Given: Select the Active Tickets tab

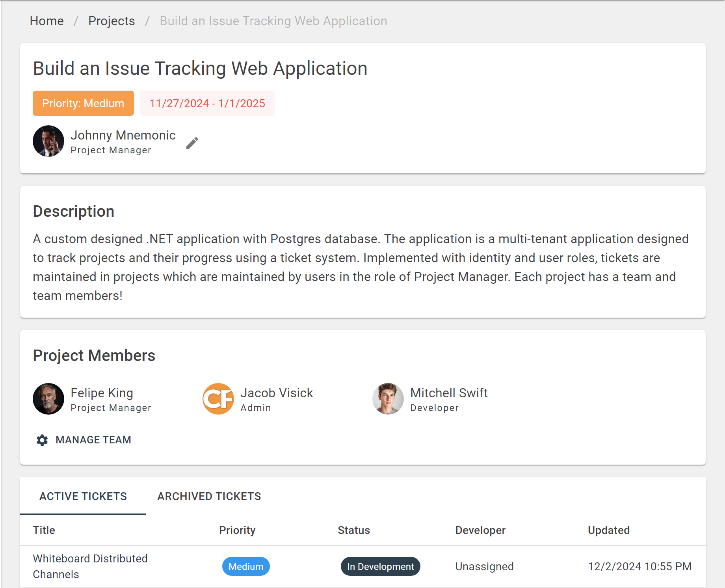Looking at the screenshot, I should tap(83, 496).
